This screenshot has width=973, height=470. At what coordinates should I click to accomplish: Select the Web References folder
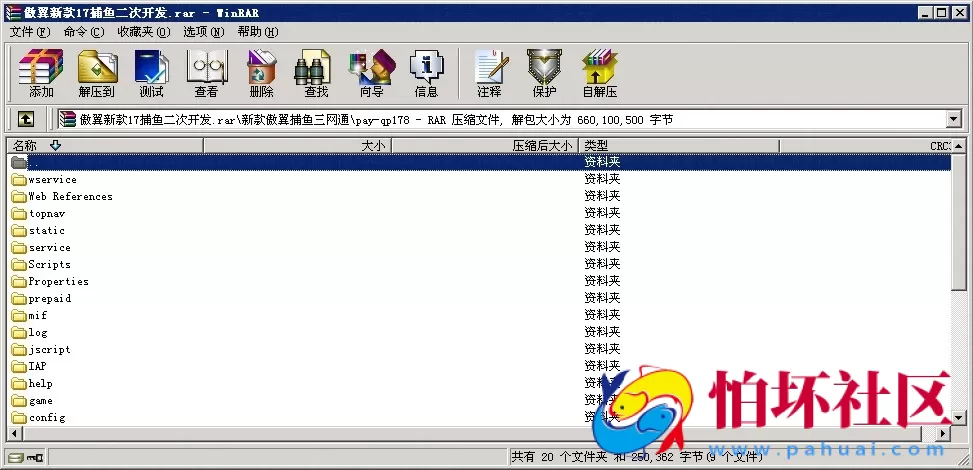[x=70, y=197]
